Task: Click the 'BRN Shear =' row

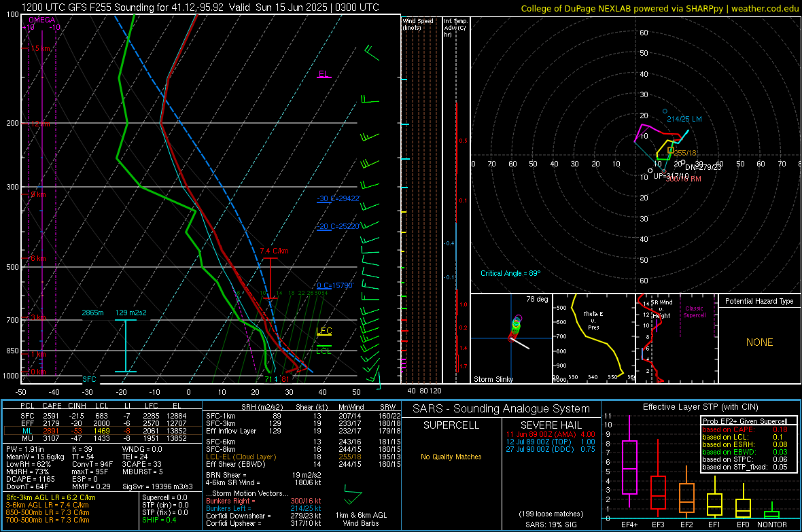Action: tap(264, 475)
